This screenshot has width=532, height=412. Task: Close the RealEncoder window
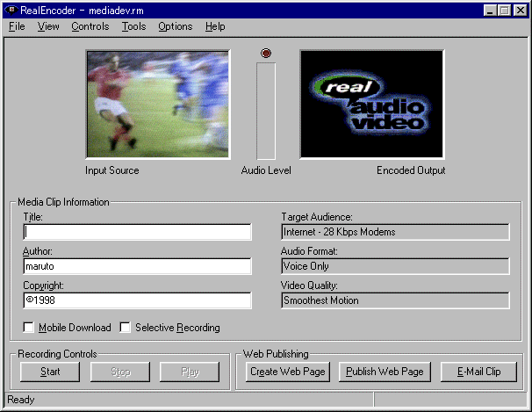[520, 11]
